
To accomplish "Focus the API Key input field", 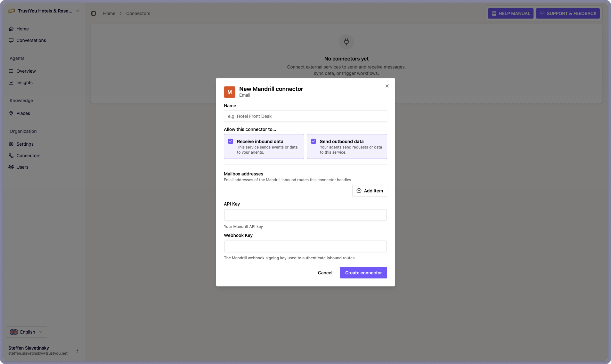I will coord(305,215).
